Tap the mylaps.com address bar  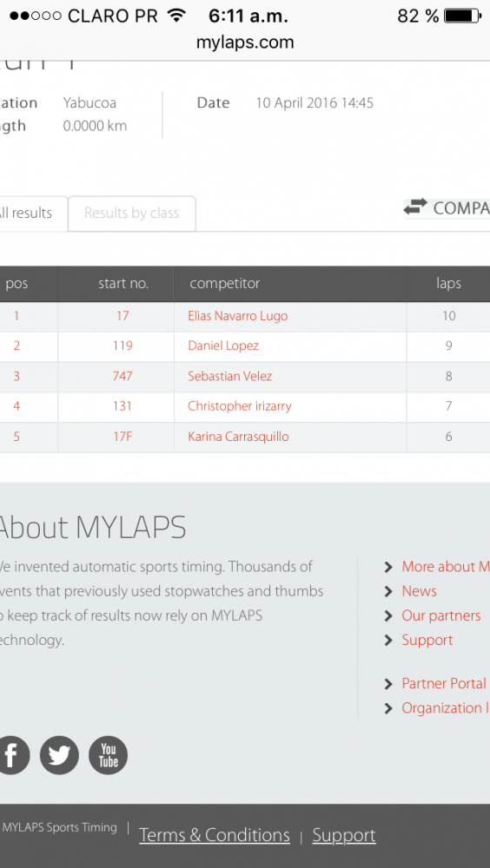(x=245, y=42)
